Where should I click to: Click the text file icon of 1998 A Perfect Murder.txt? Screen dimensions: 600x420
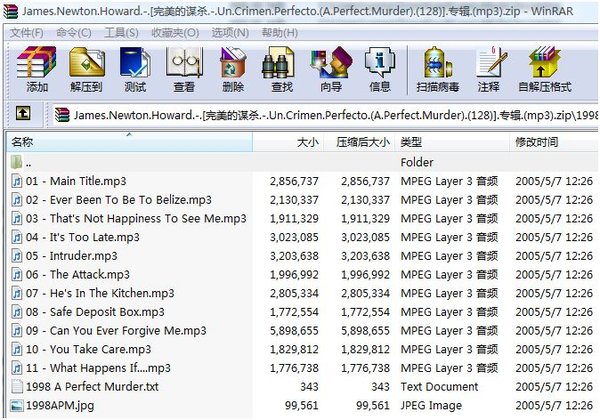[17, 386]
